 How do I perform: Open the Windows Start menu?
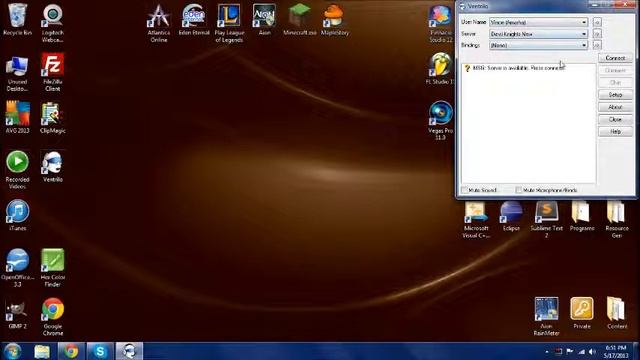[x=13, y=351]
